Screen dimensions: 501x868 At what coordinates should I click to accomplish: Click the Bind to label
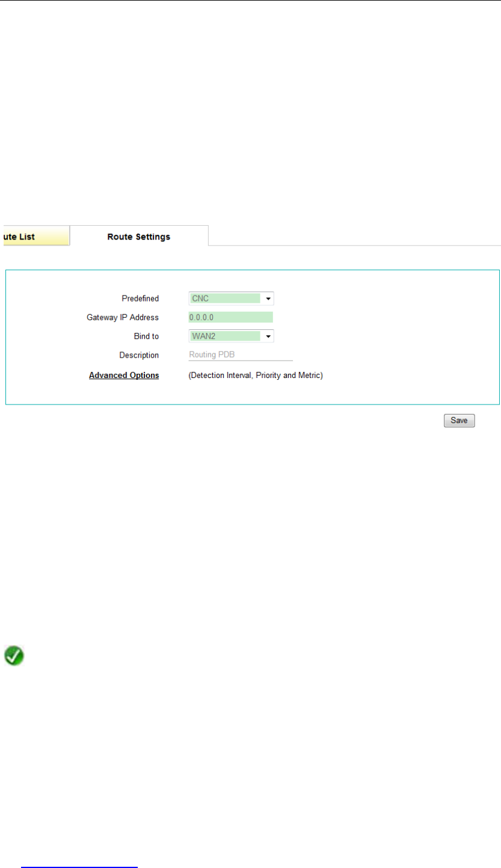coord(146,336)
